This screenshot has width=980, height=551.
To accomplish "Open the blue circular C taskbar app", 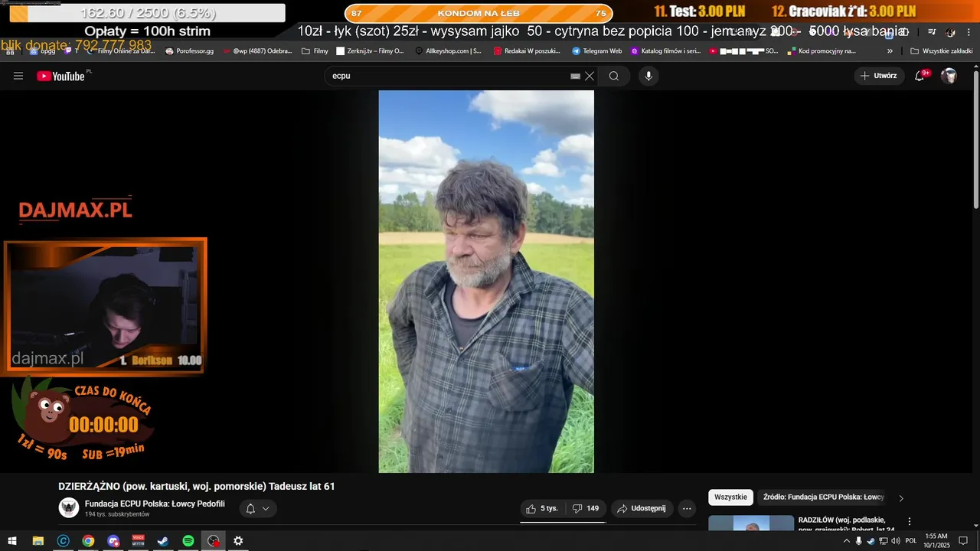I will coord(63,541).
